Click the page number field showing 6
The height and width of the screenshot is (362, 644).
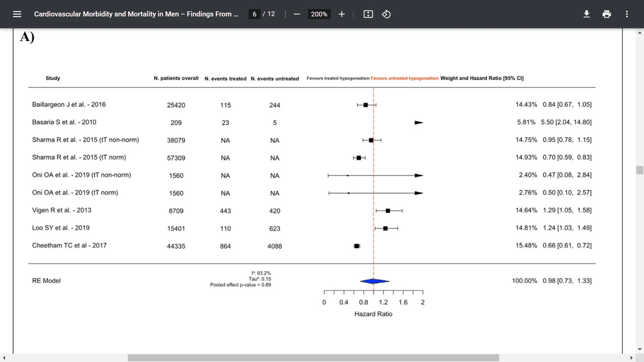coord(255,14)
